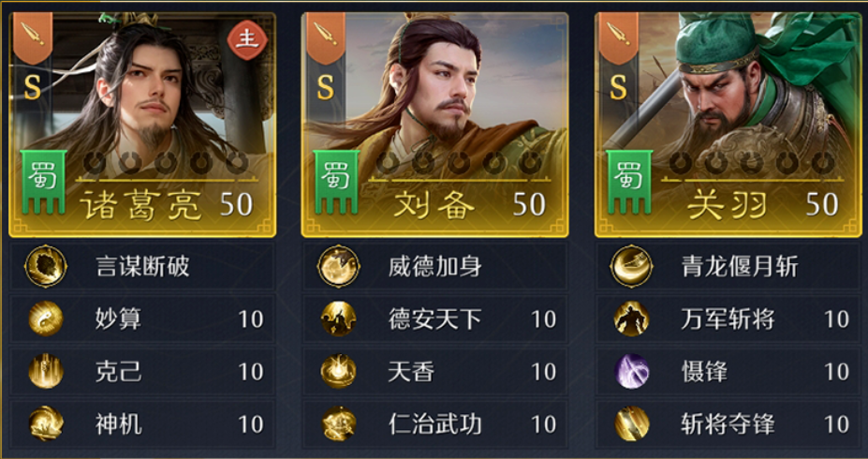Open the 关羽 hero portrait card
Screen dimensions: 868x459
(728, 125)
